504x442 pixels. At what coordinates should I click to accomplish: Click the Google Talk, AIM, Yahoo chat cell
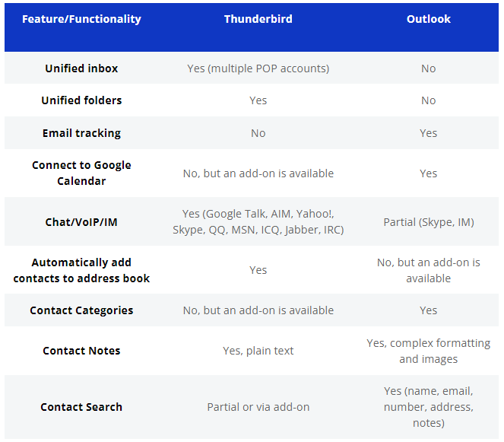click(x=258, y=222)
